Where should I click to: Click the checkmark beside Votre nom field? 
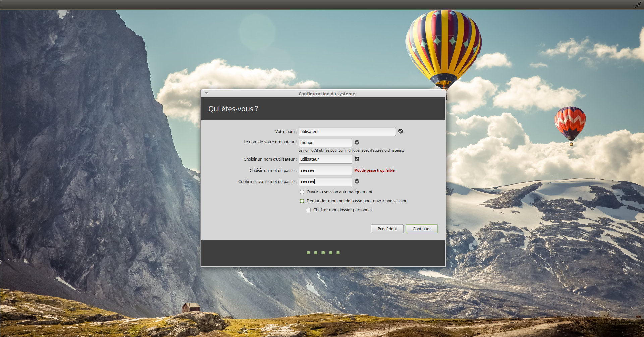pyautogui.click(x=401, y=131)
